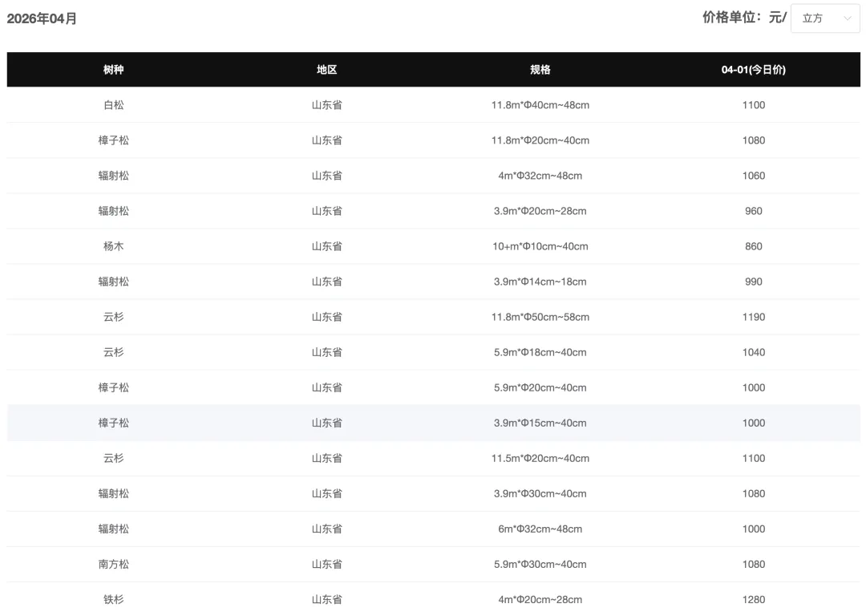
Task: Click price 960 cell
Action: (x=753, y=211)
